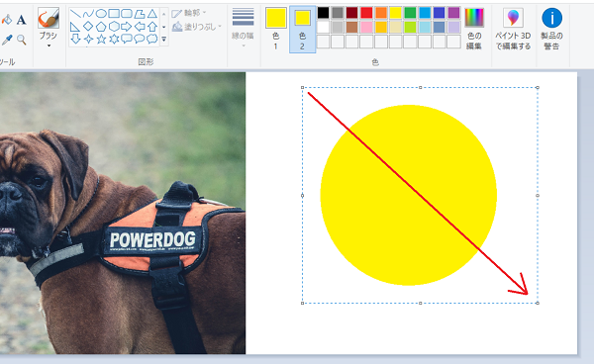Pick the lavender color swatch

[x=453, y=28]
